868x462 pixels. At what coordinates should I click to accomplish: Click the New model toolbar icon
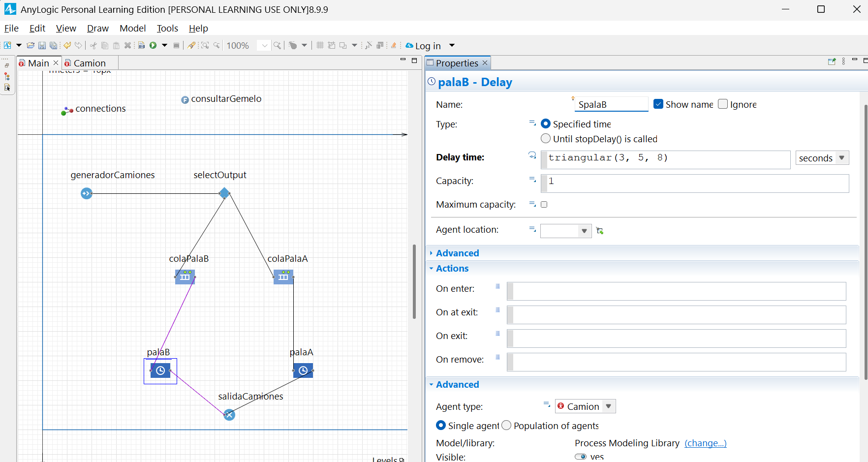[7, 46]
